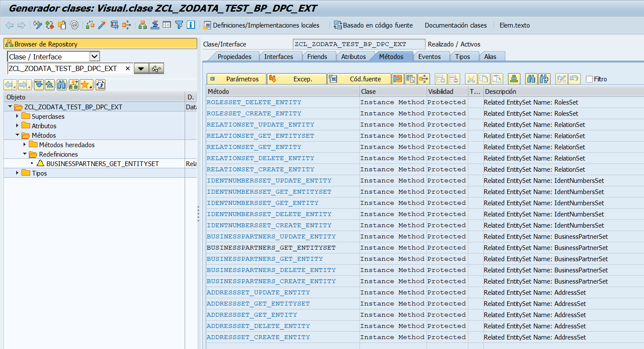Screen dimensions: 644x349
Task: Click the Expand all nodes icon
Action: coord(38,85)
